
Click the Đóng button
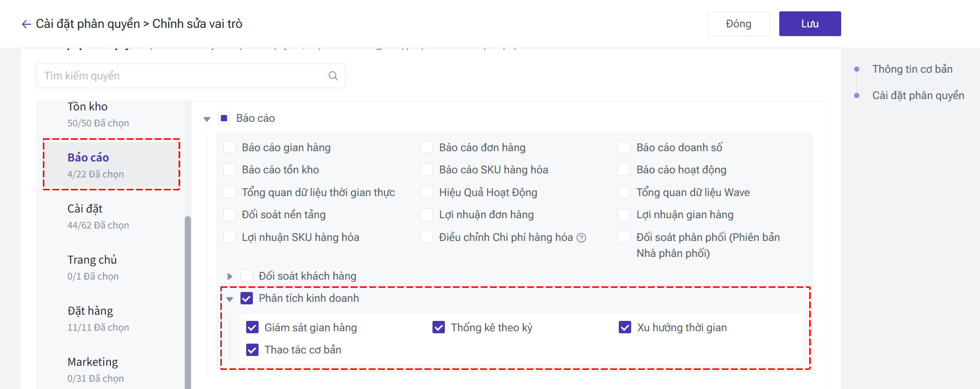click(738, 24)
